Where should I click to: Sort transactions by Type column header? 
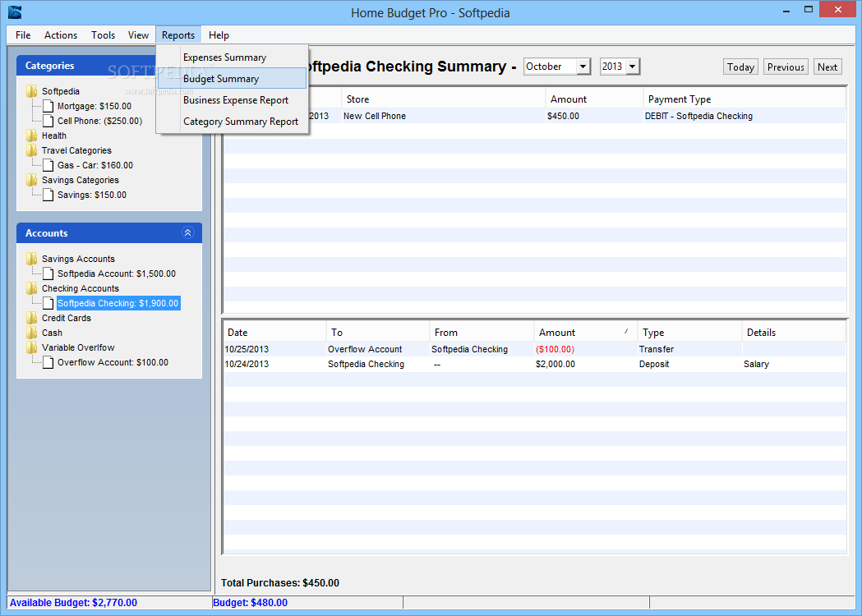pos(689,333)
